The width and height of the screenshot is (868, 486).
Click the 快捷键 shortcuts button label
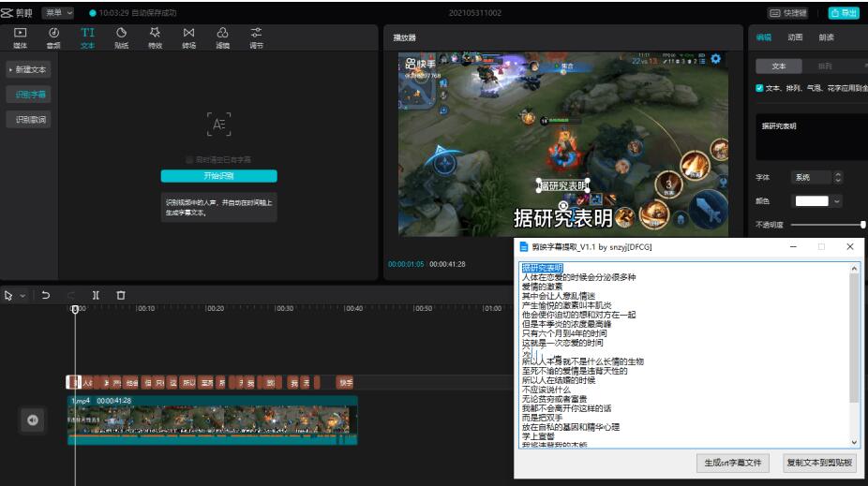795,13
